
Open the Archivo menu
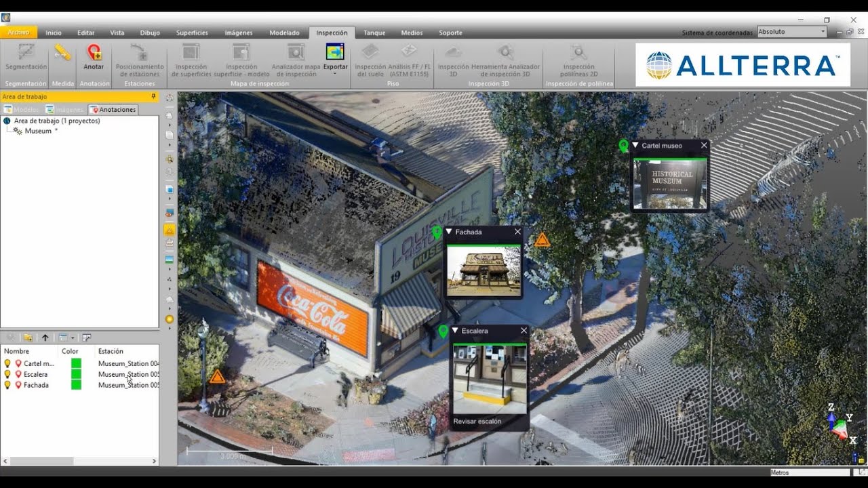tap(18, 32)
